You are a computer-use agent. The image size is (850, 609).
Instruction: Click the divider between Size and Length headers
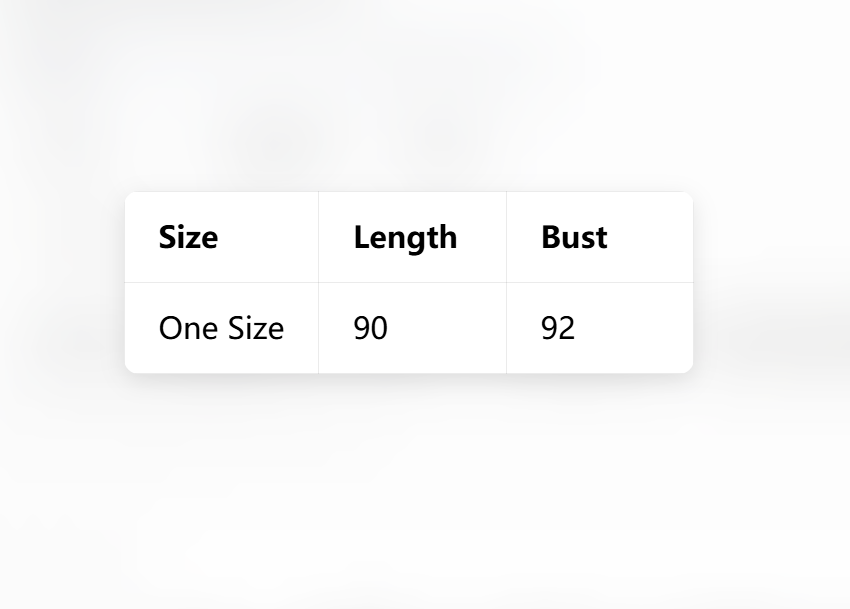(x=318, y=237)
